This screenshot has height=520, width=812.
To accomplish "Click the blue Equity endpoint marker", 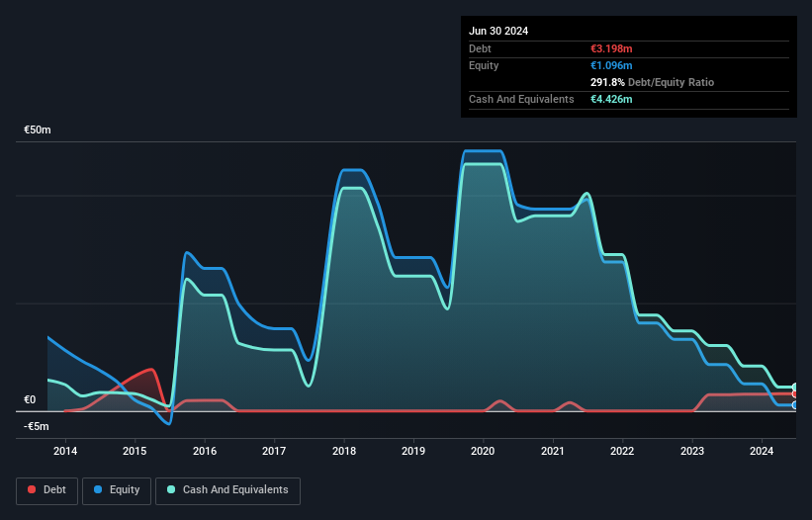I will pyautogui.click(x=795, y=405).
